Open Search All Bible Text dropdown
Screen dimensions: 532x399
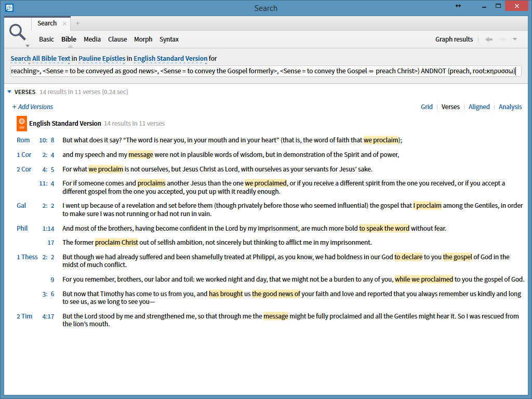[41, 59]
